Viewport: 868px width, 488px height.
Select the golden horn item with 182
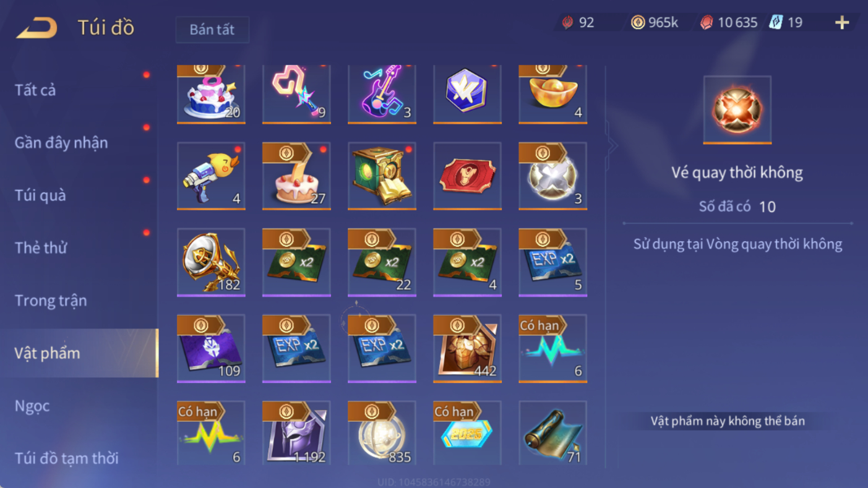tap(211, 262)
